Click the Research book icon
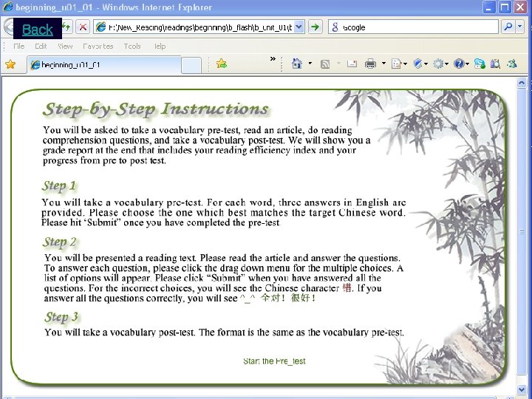 click(x=495, y=64)
